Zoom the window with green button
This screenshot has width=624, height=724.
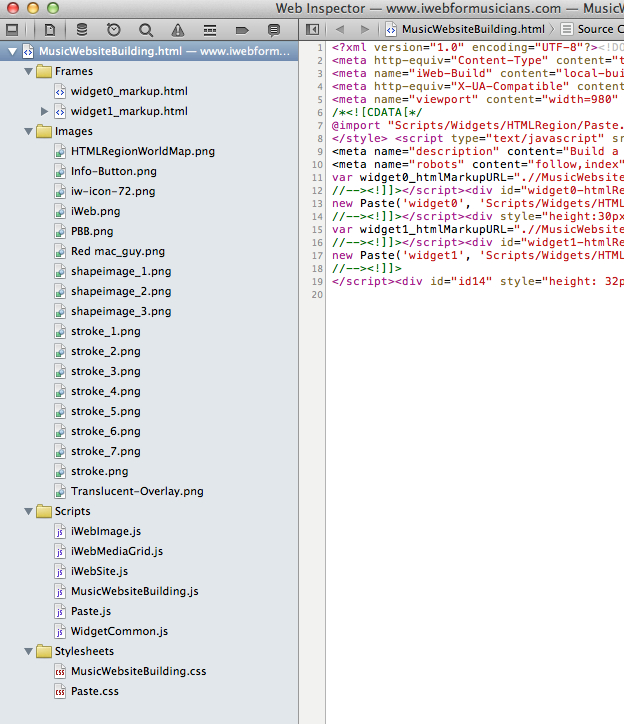(53, 8)
